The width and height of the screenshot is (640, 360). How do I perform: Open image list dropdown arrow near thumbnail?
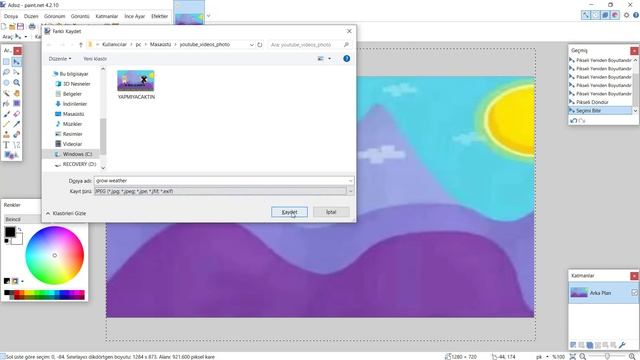click(x=209, y=16)
